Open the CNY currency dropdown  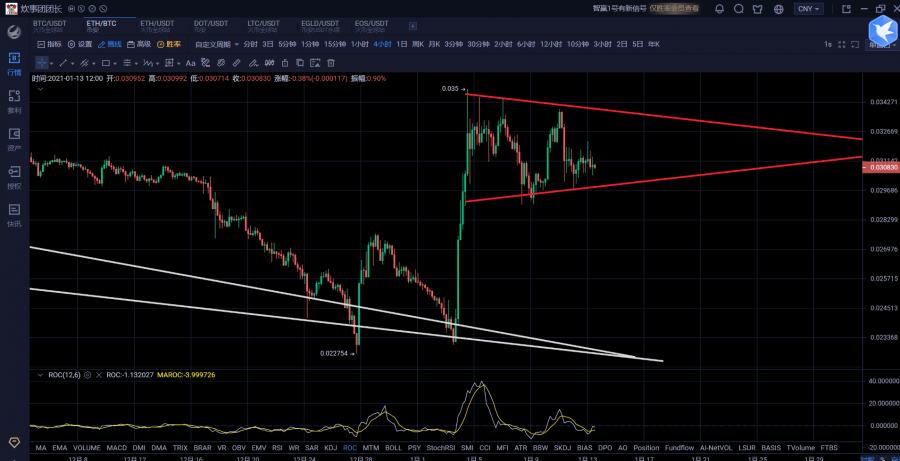tap(809, 9)
